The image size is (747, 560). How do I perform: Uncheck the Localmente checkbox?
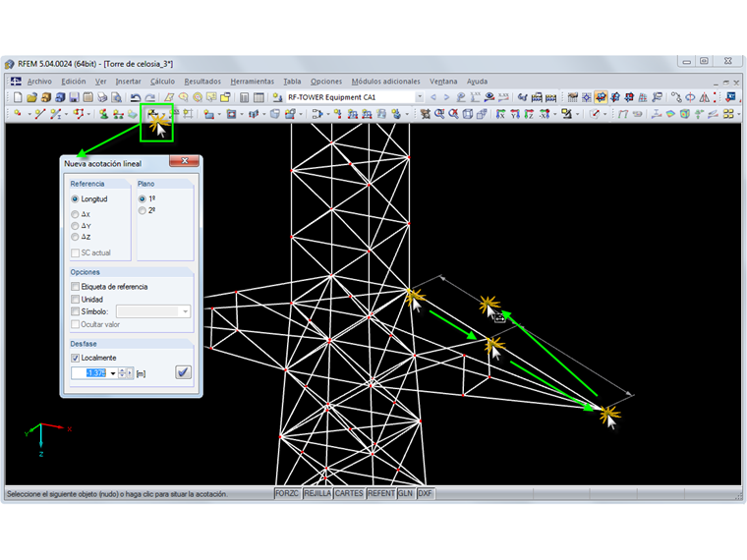(x=76, y=358)
